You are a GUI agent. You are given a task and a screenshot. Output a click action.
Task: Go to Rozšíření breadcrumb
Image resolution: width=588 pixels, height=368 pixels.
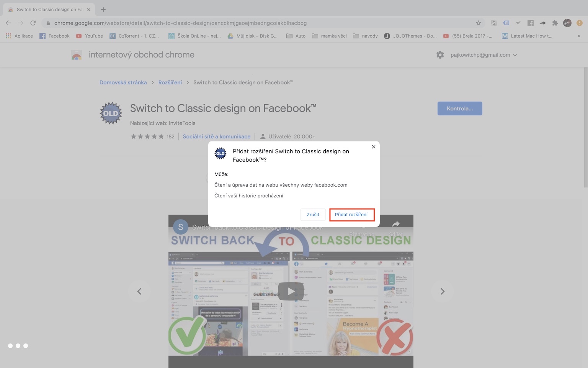point(170,82)
